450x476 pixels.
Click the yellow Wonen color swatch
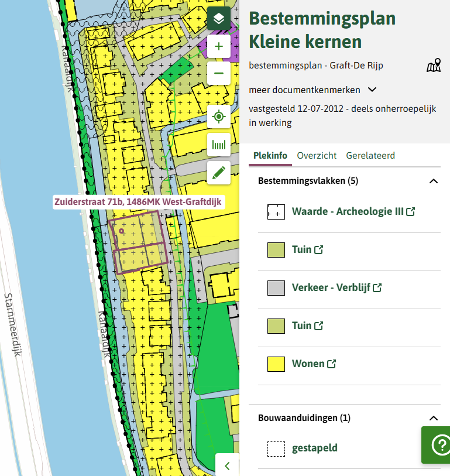tap(276, 364)
